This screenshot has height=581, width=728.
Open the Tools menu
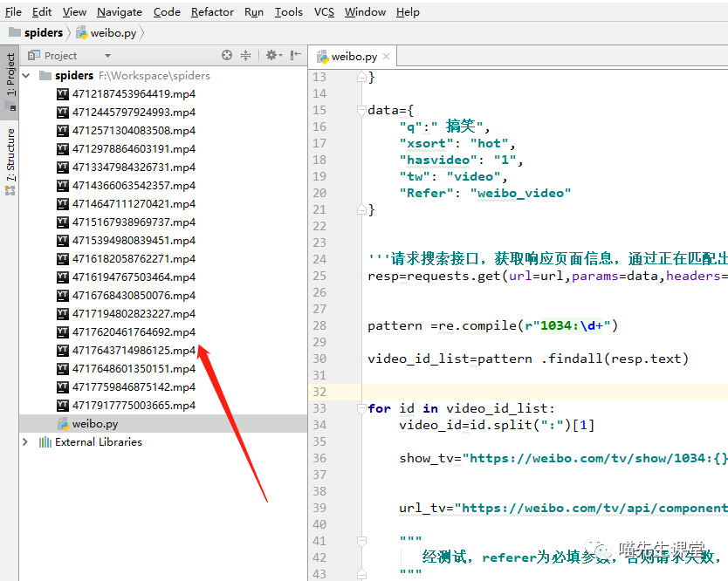(288, 12)
